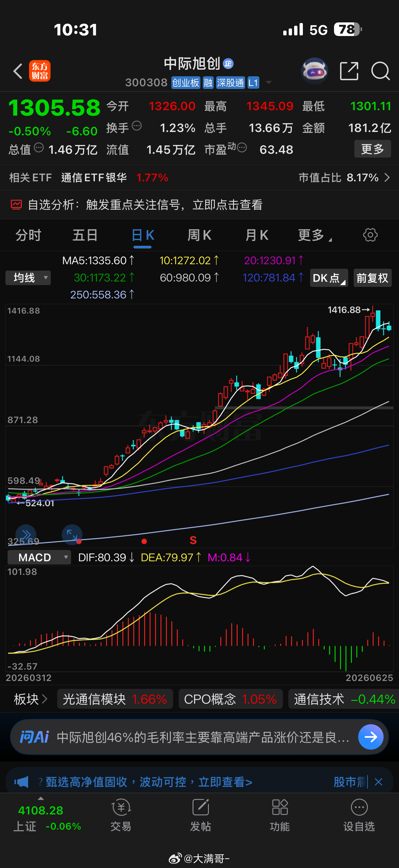The image size is (399, 868).
Task: Open 更多 quote details button
Action: pyautogui.click(x=372, y=149)
